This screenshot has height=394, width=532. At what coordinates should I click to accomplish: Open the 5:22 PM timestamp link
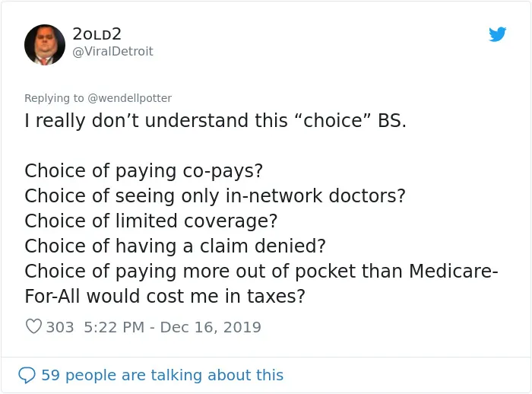pyautogui.click(x=114, y=327)
